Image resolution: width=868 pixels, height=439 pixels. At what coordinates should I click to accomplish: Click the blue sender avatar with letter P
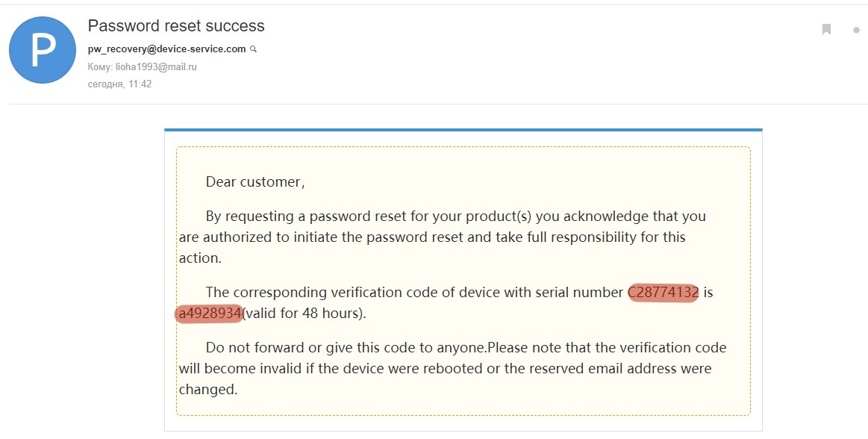click(42, 49)
